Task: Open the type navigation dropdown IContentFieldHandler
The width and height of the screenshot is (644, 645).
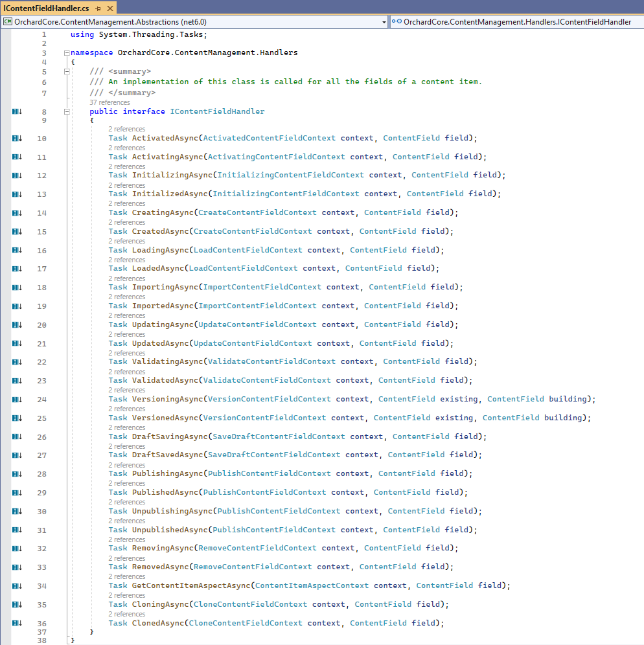Action: coord(517,22)
